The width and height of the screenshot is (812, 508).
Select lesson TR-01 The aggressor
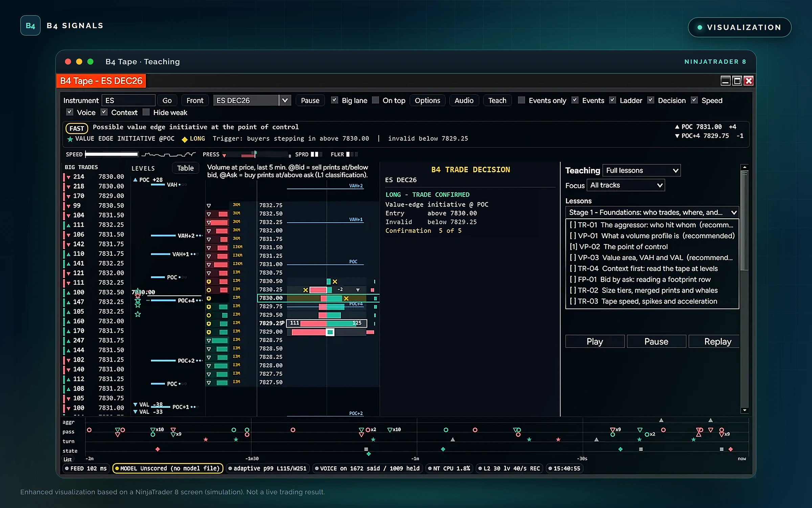point(652,225)
